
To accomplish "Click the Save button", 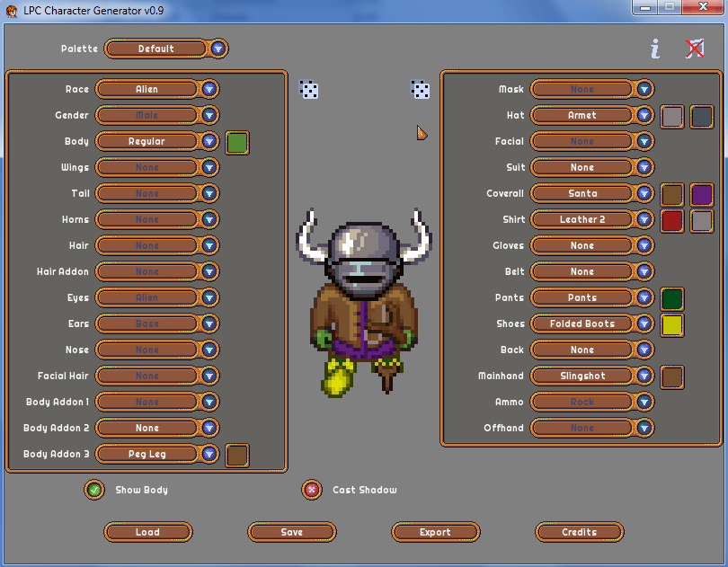I will click(291, 532).
